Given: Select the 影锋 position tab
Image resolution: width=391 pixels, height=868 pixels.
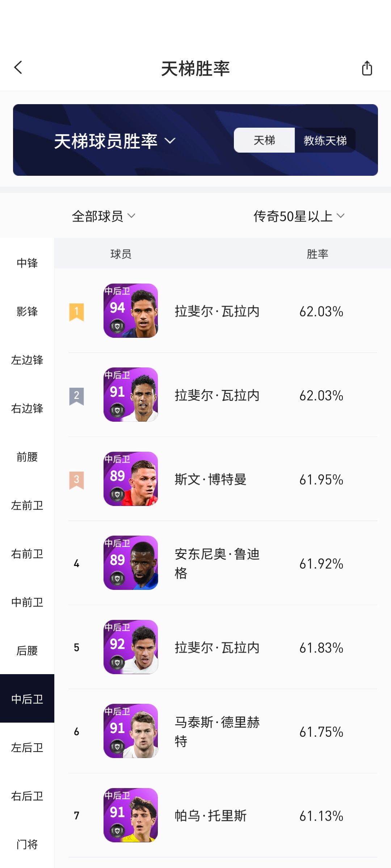Looking at the screenshot, I should (x=27, y=311).
